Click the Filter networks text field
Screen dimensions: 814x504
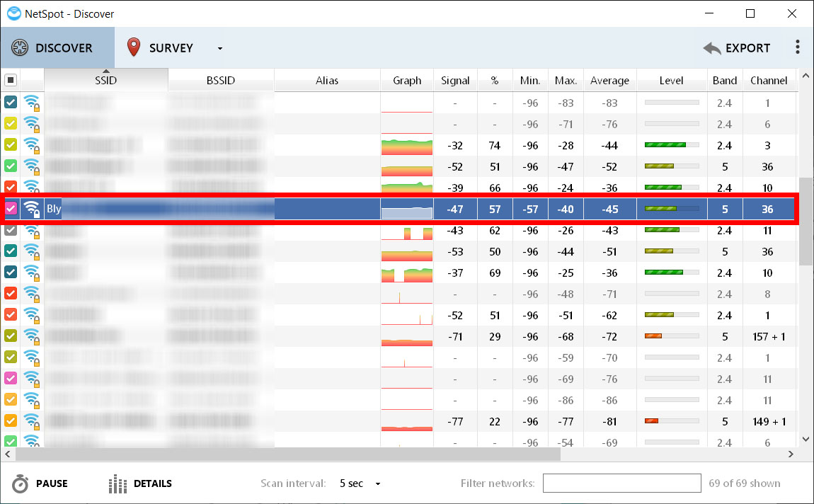[621, 484]
